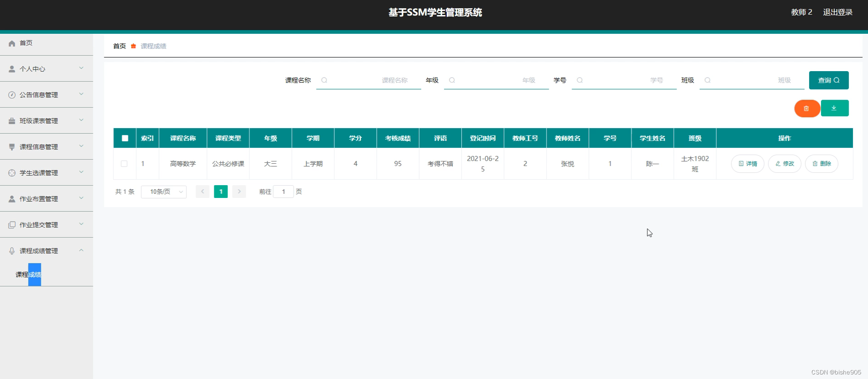Expand 学生选课管理 menu chevron
Screen dimensions: 868x379
coord(81,172)
